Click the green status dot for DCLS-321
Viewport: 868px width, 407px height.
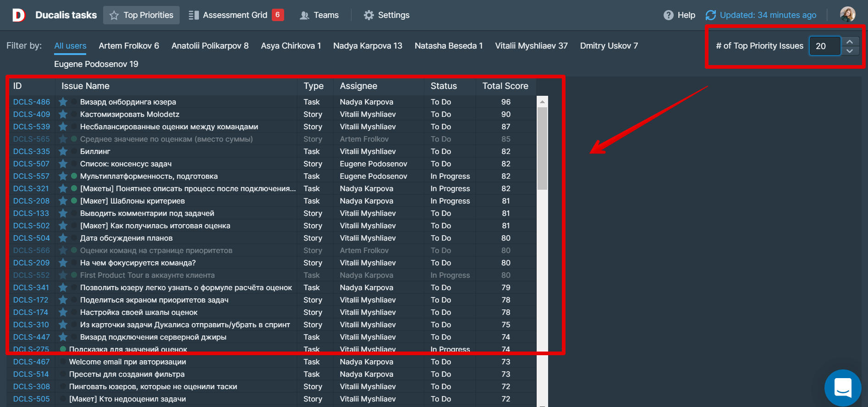coord(74,188)
